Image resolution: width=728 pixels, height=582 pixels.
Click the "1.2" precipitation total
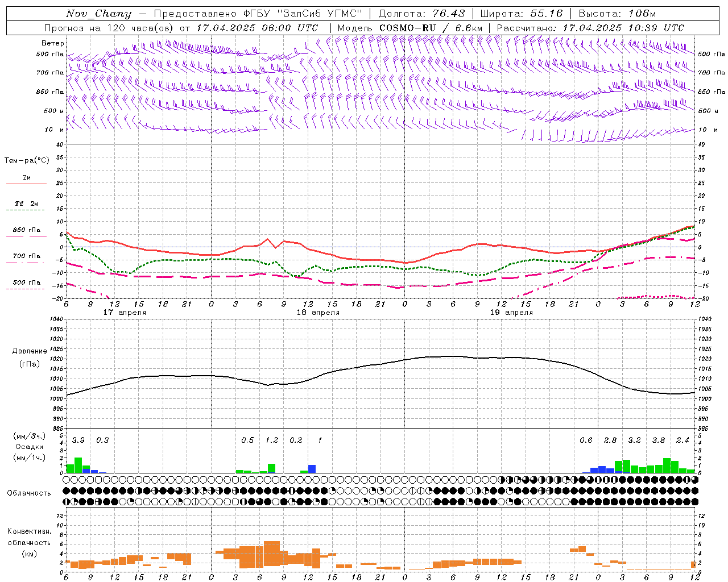click(272, 440)
